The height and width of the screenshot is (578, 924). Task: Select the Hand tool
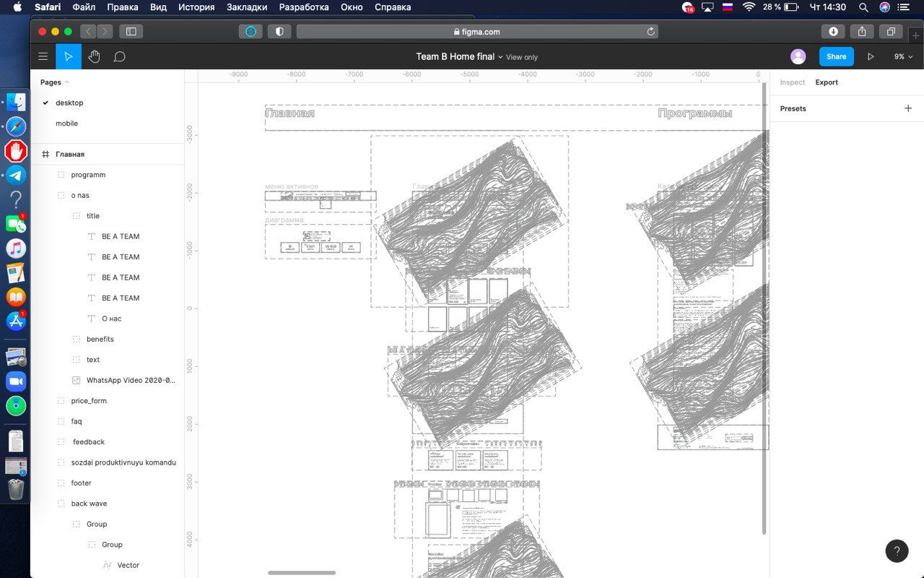click(94, 56)
